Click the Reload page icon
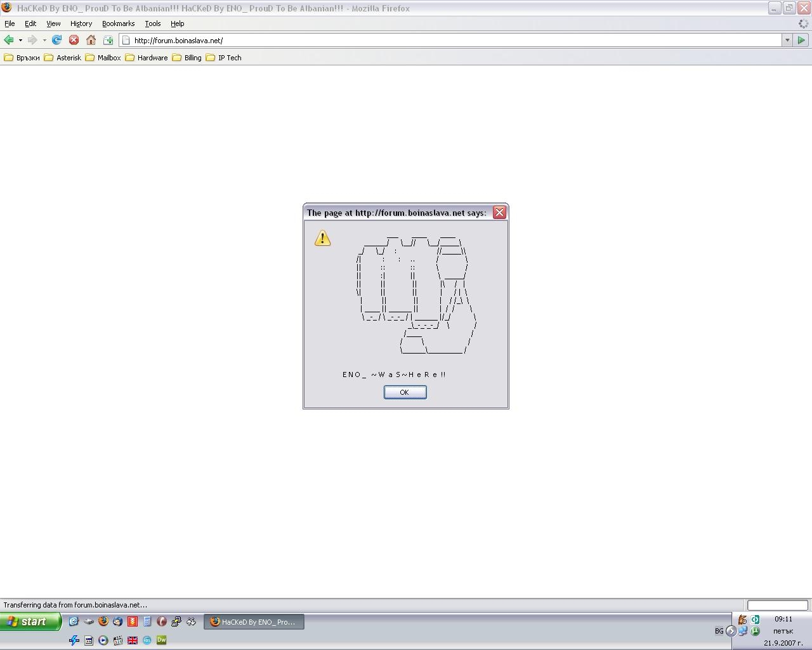 56,40
